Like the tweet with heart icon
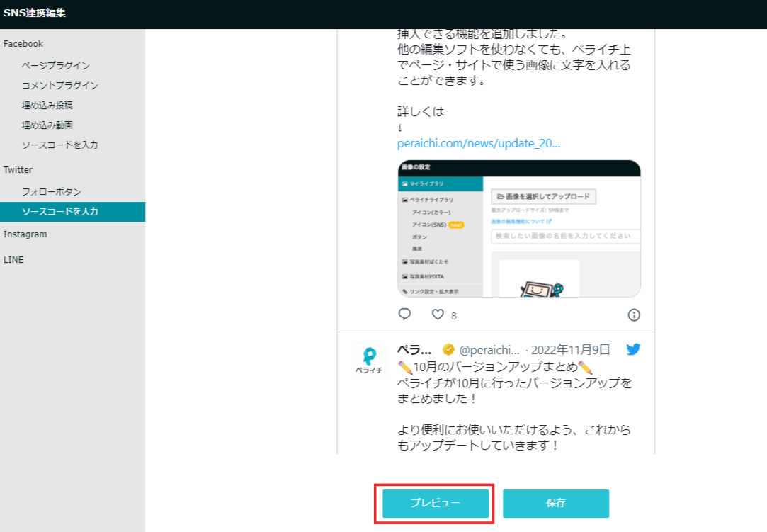Screen dimensions: 767x532 [x=438, y=315]
